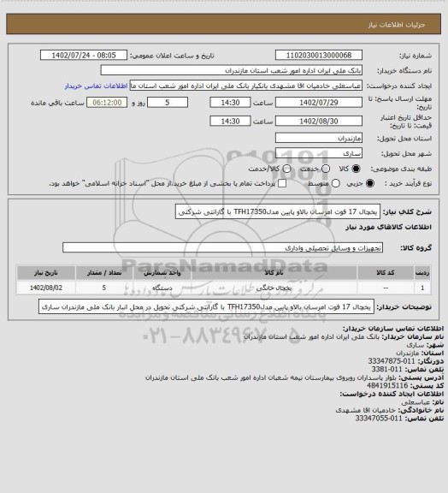Select the متوسط purchase type radio
The height and width of the screenshot is (493, 448).
click(x=336, y=183)
